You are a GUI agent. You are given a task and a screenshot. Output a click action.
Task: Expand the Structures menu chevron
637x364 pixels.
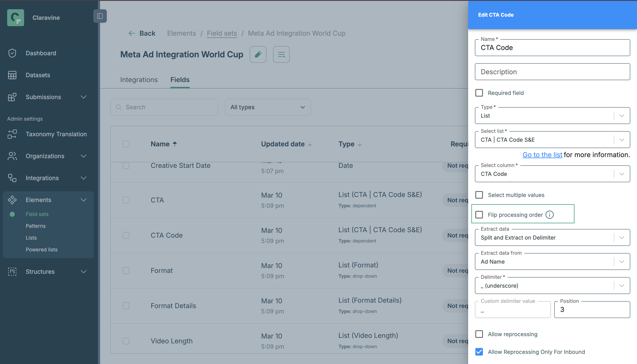coord(84,271)
